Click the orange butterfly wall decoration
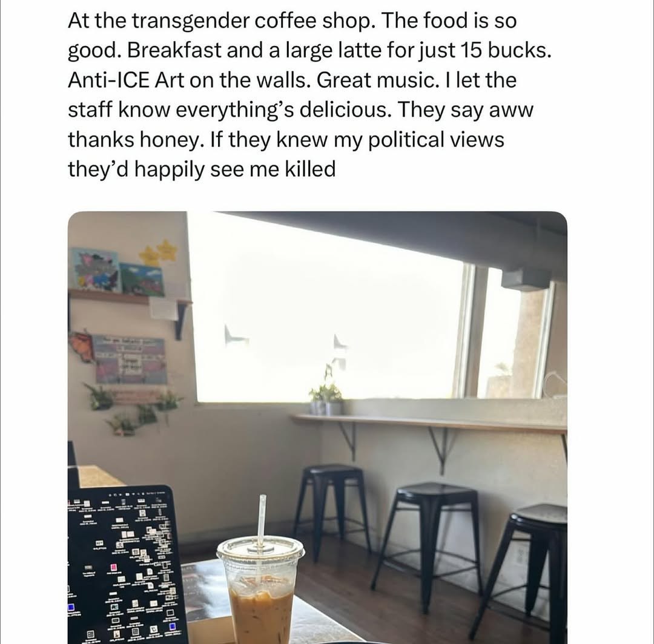Screen dimensions: 654x644 point(82,346)
